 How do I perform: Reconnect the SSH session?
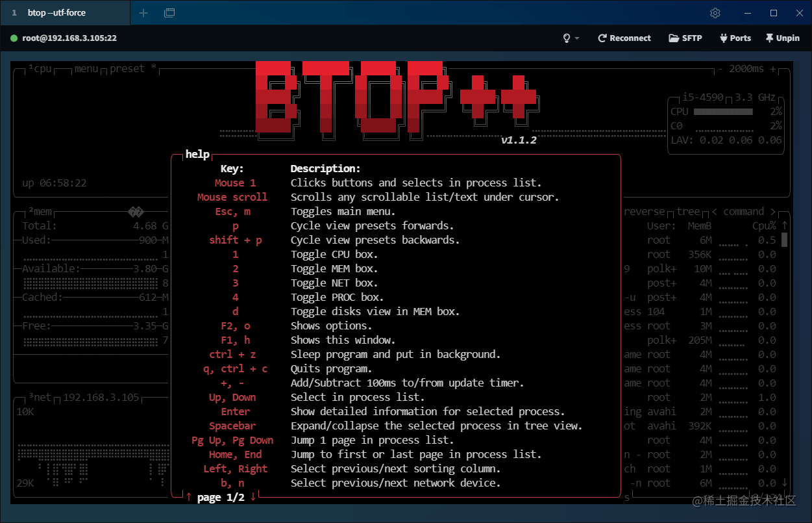pyautogui.click(x=624, y=38)
